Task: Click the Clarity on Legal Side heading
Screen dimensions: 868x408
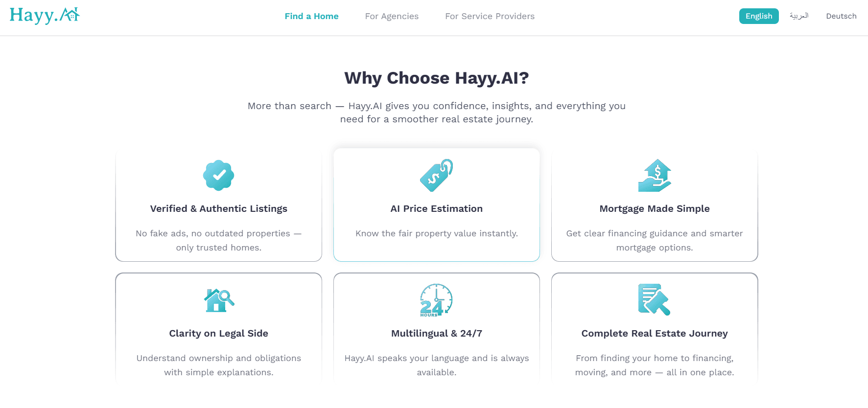Action: (x=218, y=333)
